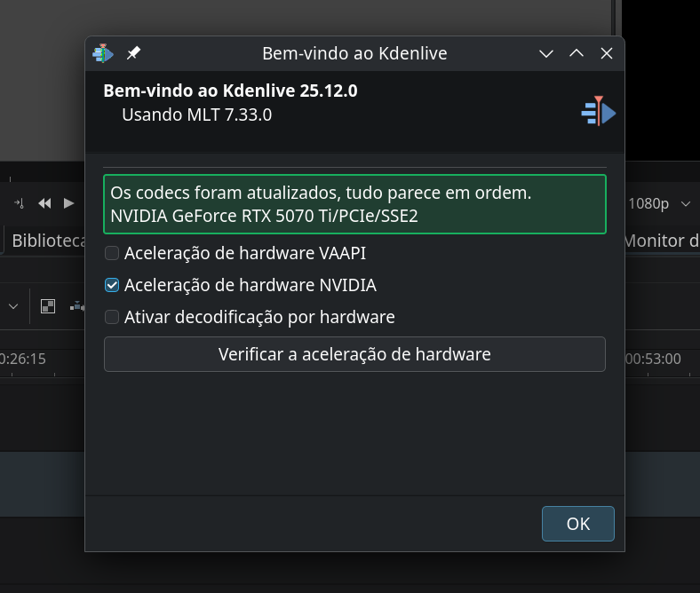Pin the welcome dialog window
700x593 pixels.
(133, 53)
